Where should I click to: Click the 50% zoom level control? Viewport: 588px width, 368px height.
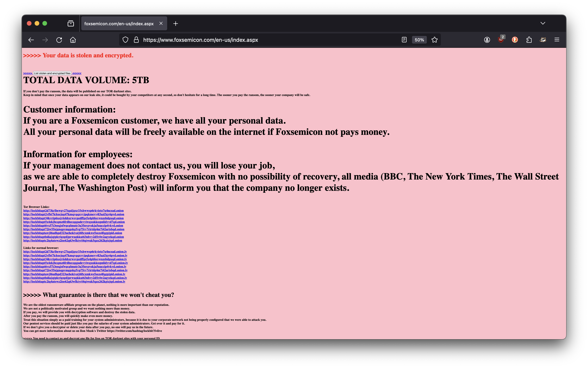click(419, 40)
